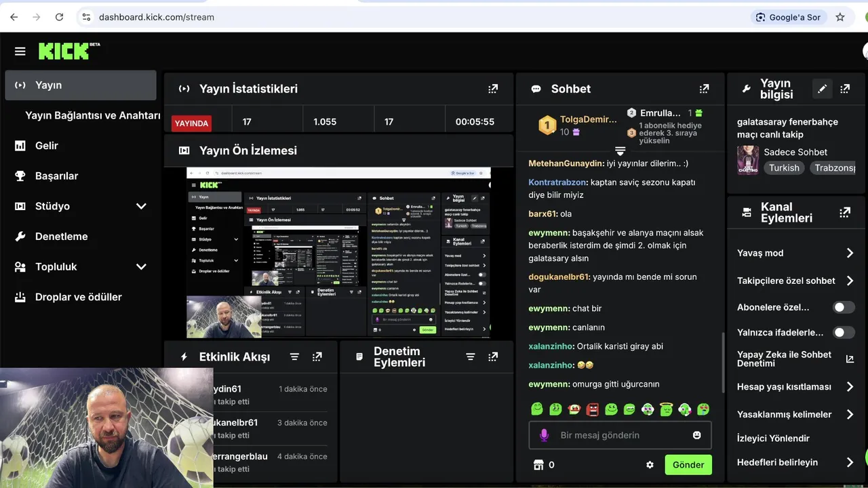Click the stream preview video
868x488 pixels.
coord(338,253)
